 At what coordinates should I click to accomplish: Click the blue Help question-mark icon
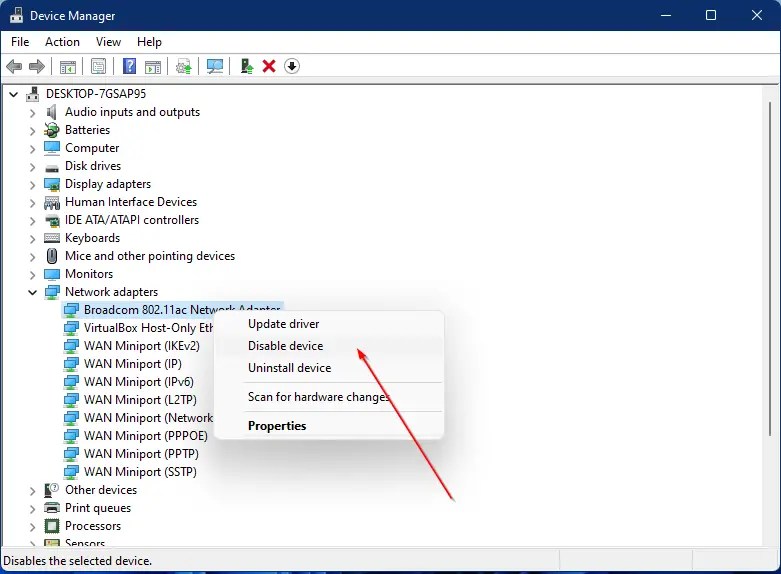tap(130, 66)
